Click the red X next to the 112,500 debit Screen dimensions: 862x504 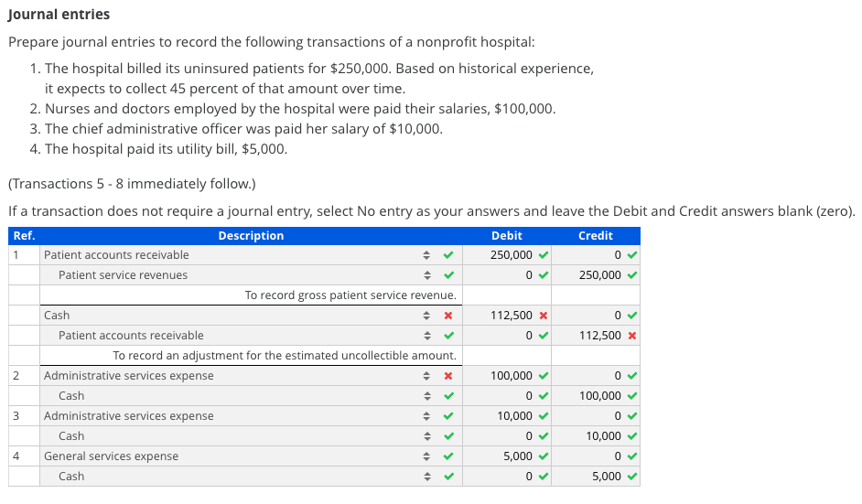coord(544,316)
